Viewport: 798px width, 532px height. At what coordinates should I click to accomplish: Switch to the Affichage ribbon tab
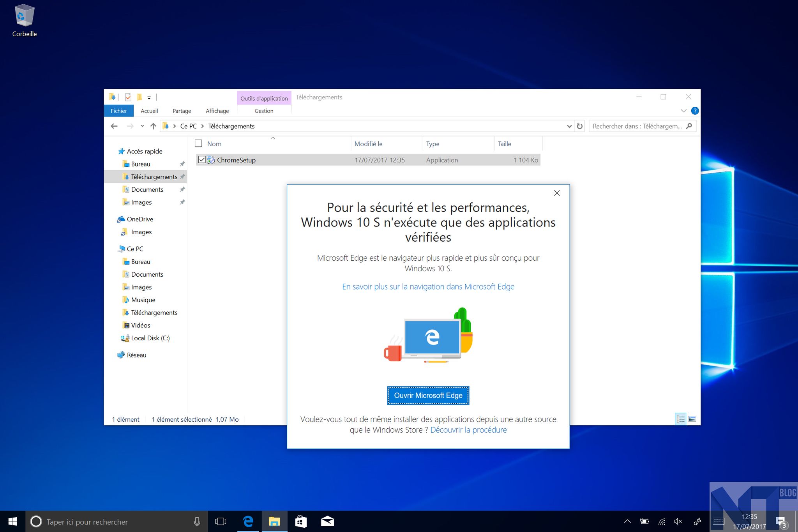[x=217, y=111]
